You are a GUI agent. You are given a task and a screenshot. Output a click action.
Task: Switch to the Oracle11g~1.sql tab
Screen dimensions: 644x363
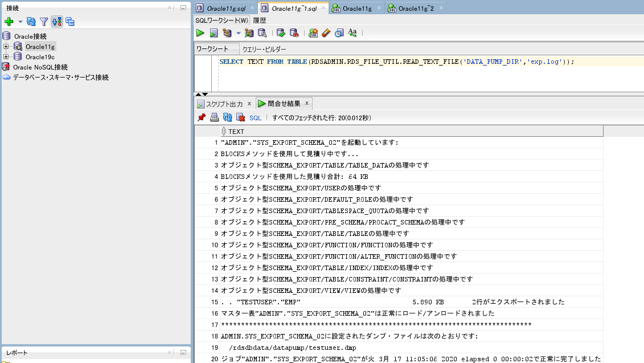coord(294,8)
